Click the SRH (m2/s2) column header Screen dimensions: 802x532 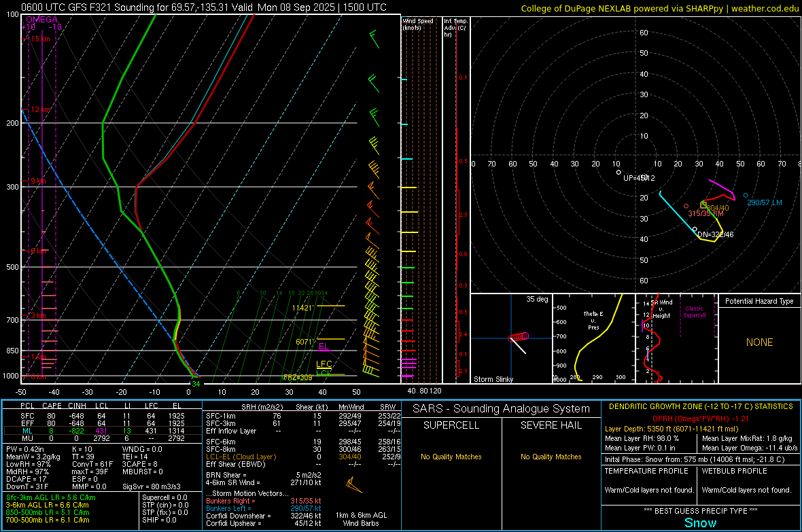coord(262,407)
